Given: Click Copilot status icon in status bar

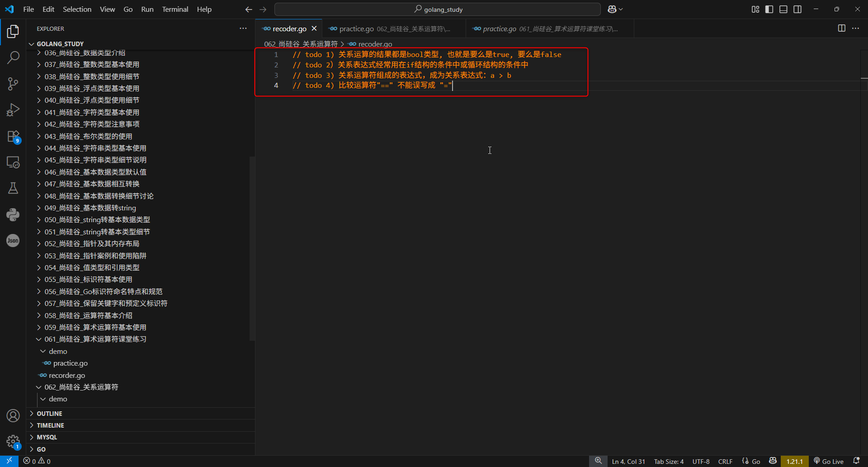Looking at the screenshot, I should (773, 461).
